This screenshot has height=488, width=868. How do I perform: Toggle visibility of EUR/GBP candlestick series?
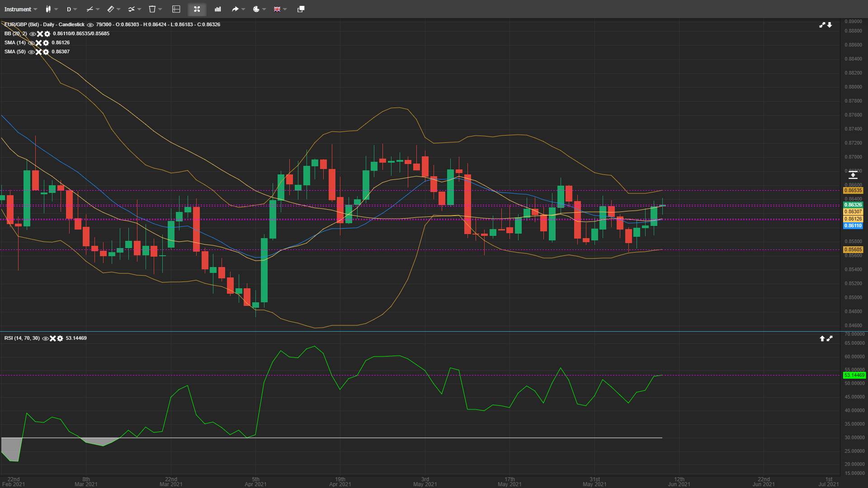click(x=90, y=25)
